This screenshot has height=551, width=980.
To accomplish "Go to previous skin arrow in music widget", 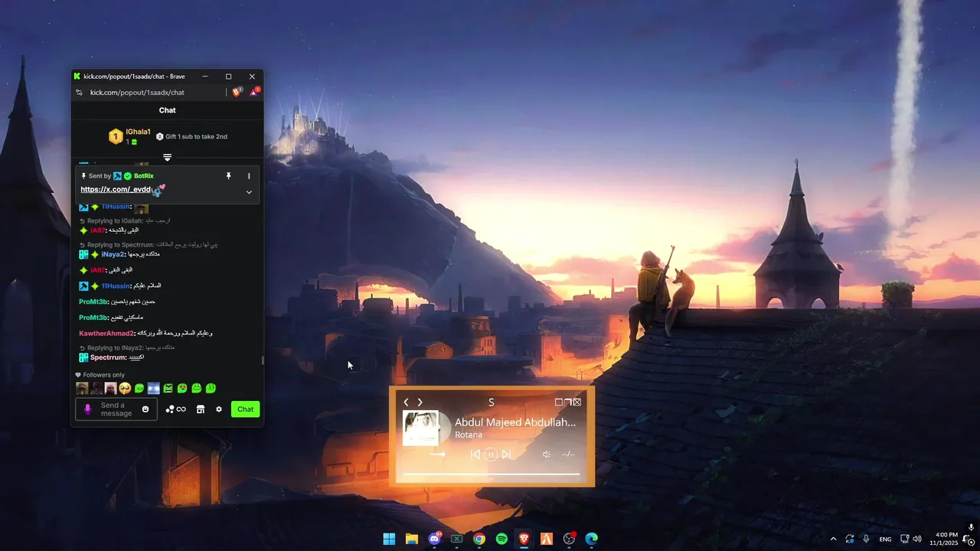I will point(406,403).
